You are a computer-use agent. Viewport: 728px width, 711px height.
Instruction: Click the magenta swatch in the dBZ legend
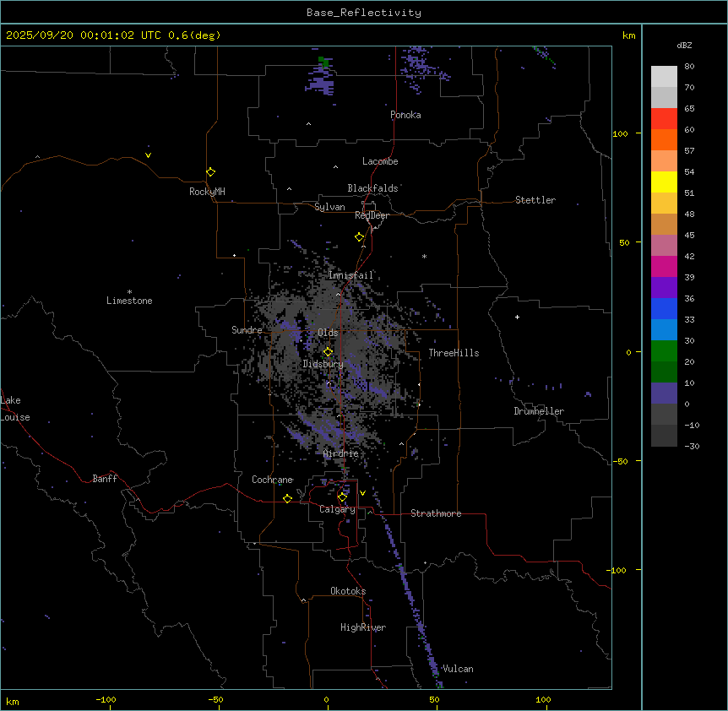tap(664, 266)
